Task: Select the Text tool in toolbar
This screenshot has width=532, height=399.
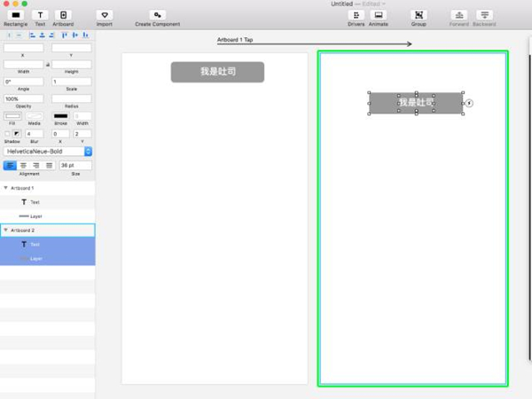Action: [40, 19]
